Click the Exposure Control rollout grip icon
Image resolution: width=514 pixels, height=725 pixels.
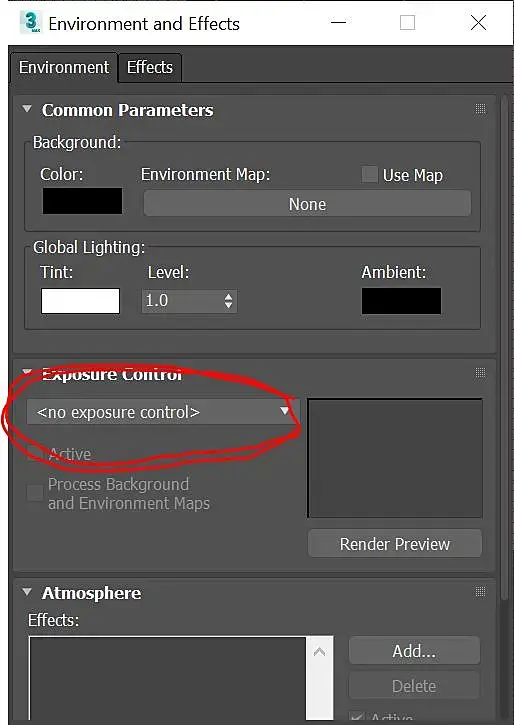point(480,373)
